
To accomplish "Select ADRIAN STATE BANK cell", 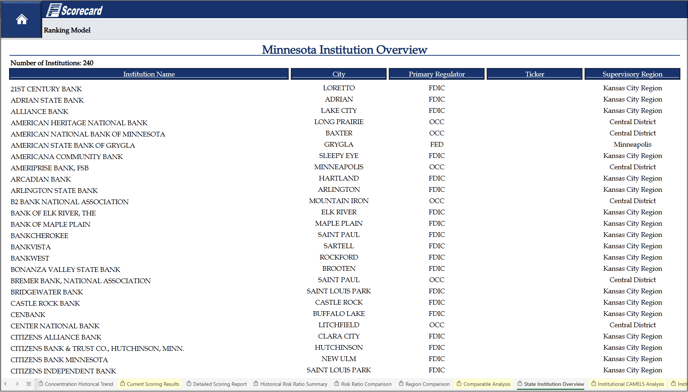I will pyautogui.click(x=47, y=100).
